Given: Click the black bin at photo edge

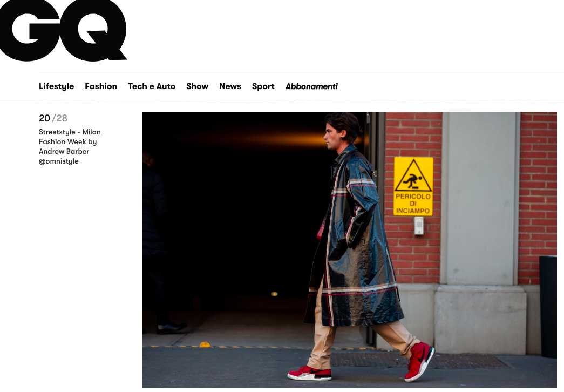Looking at the screenshot, I should tap(548, 306).
